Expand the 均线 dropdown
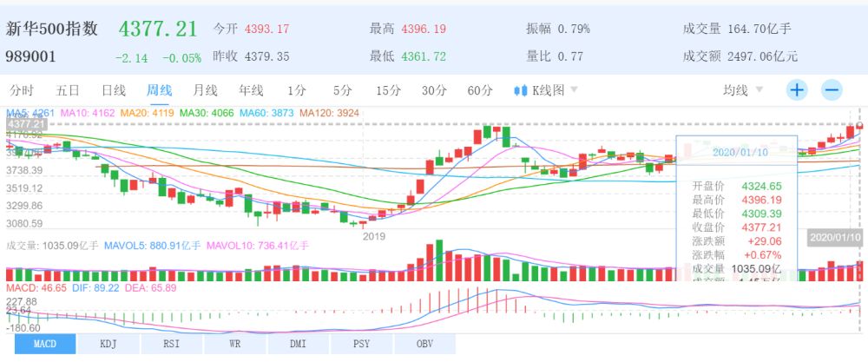Viewport: 868px width, 362px height. point(743,90)
